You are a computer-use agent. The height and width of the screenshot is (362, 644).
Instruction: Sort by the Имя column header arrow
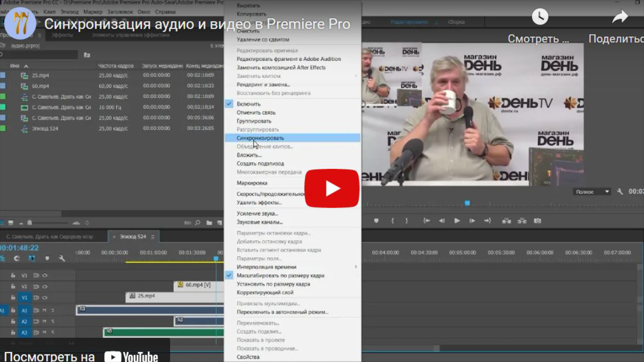coord(26,66)
